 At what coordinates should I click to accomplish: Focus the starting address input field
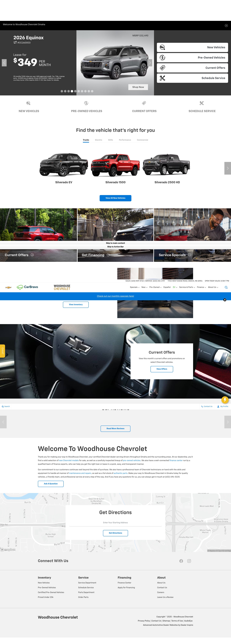pos(115,523)
